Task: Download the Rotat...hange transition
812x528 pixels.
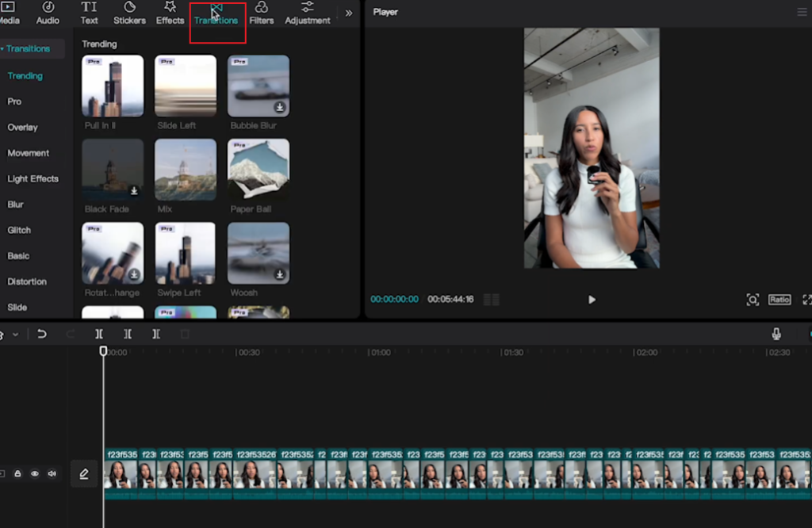Action: point(134,274)
